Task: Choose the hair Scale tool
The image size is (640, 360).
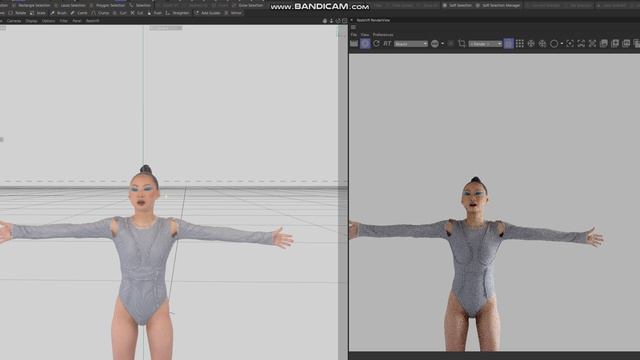Action: (38, 13)
